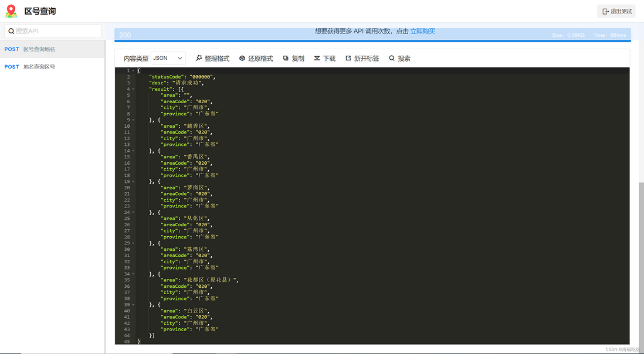This screenshot has height=354, width=644.
Task: Click the "desc": "请求成功" line
Action: 176,83
